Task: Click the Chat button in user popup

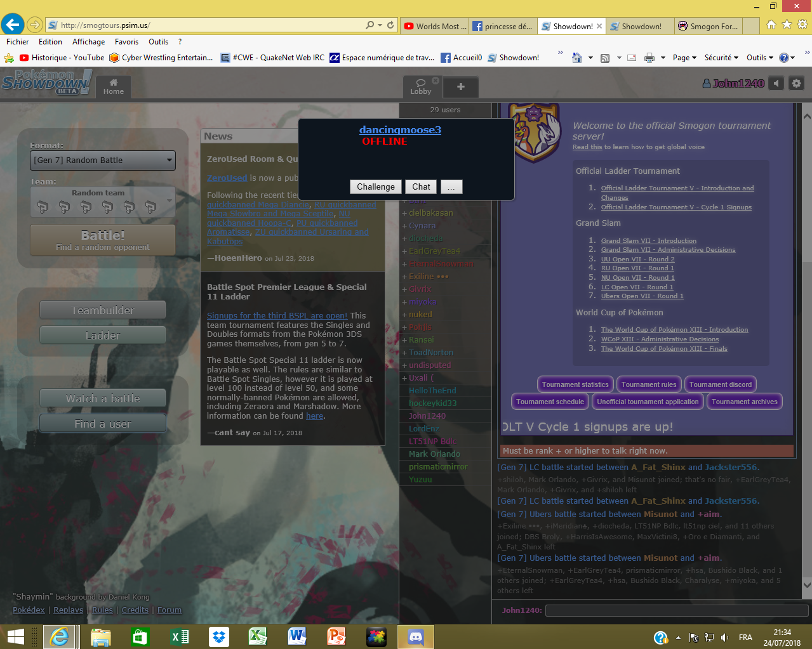Action: point(421,187)
